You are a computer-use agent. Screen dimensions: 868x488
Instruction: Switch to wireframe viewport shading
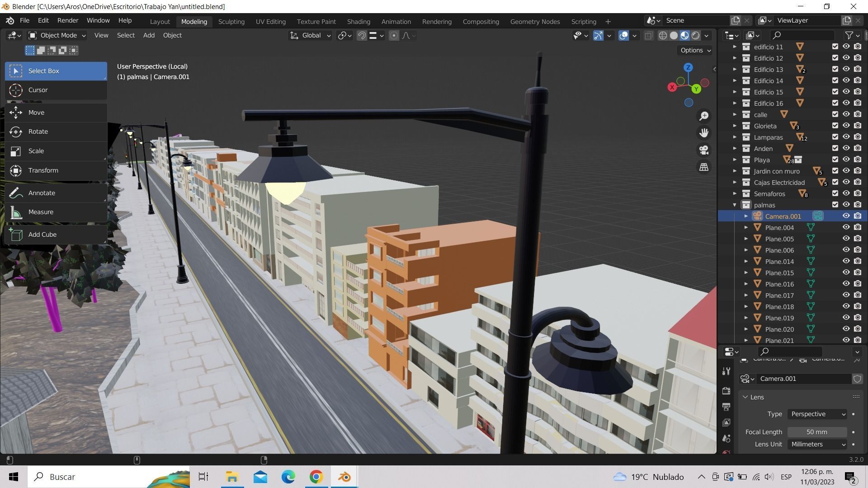tap(663, 36)
